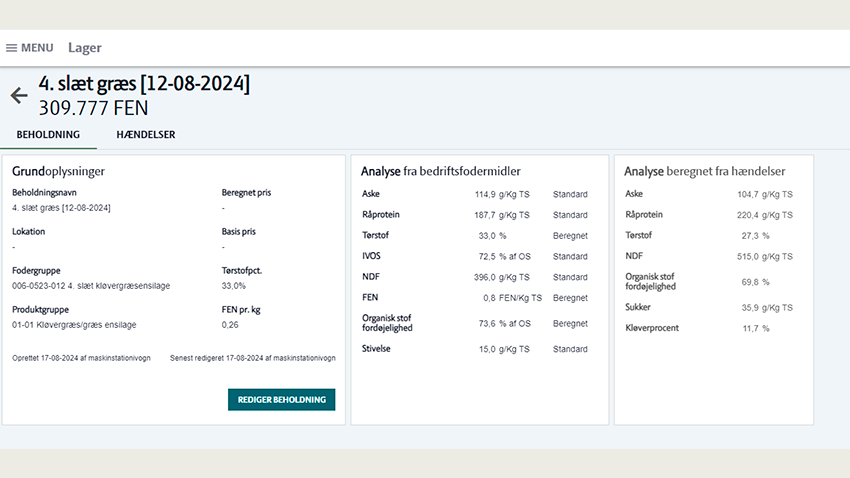Switch to the HÆNDELSER tab
The width and height of the screenshot is (850, 478).
pyautogui.click(x=145, y=135)
